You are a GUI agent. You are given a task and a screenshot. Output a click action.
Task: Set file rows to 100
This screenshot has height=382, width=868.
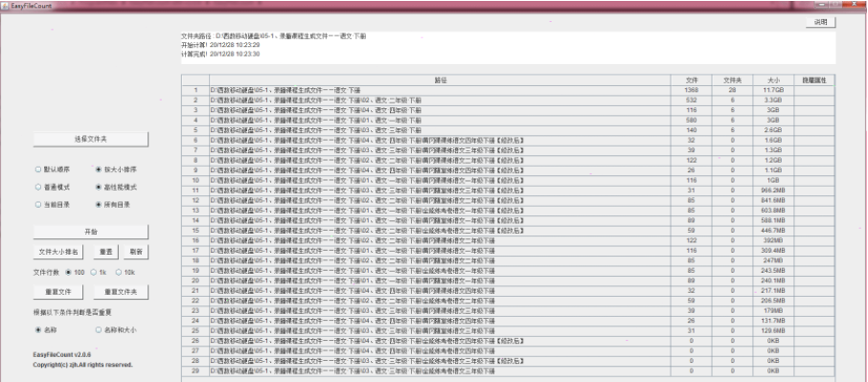(x=75, y=272)
